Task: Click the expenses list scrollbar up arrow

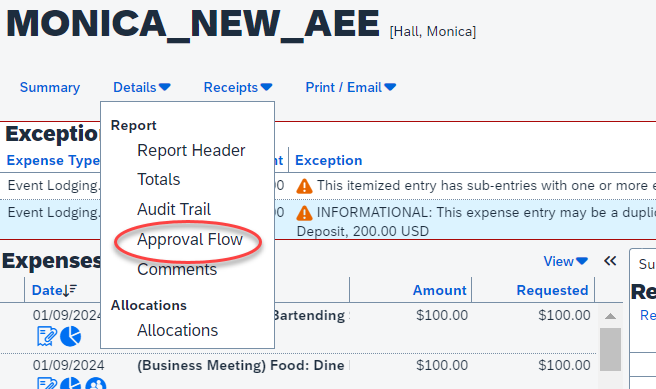Action: point(610,316)
